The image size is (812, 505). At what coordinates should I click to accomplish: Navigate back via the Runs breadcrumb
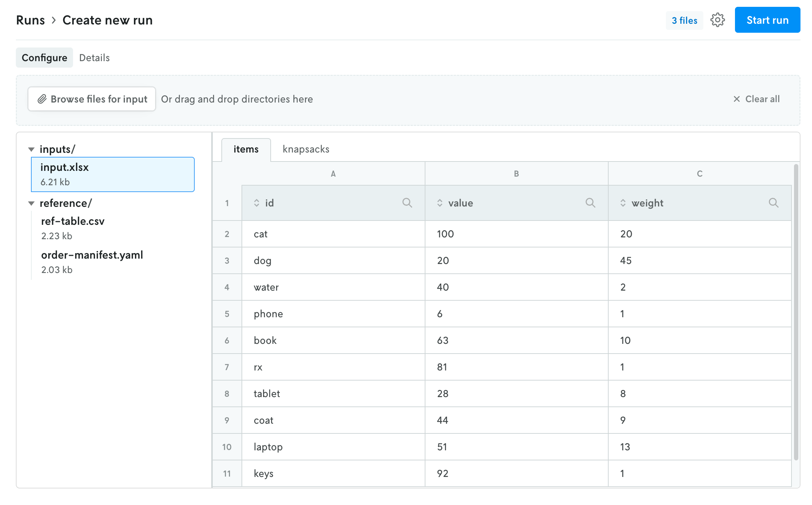31,20
